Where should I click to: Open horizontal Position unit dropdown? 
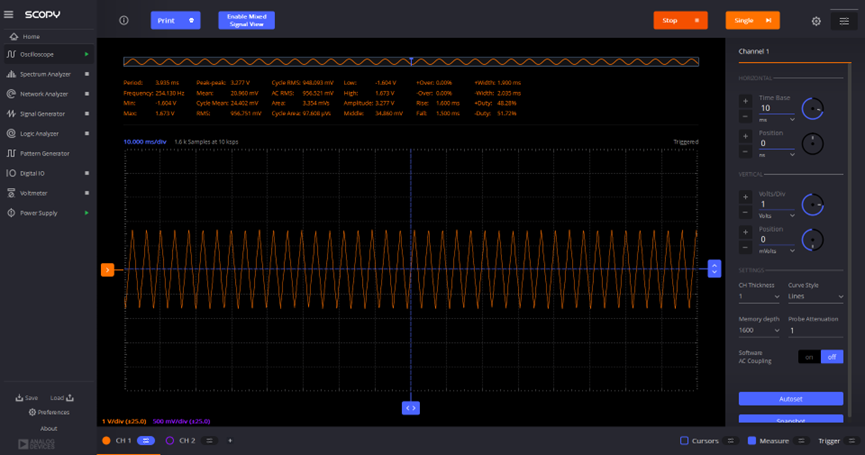point(776,155)
